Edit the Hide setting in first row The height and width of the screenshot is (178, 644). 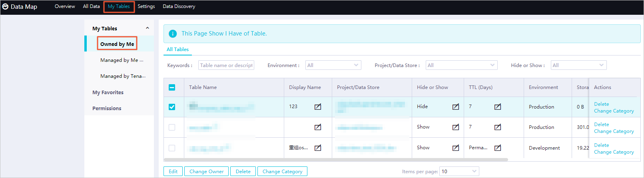pos(456,107)
